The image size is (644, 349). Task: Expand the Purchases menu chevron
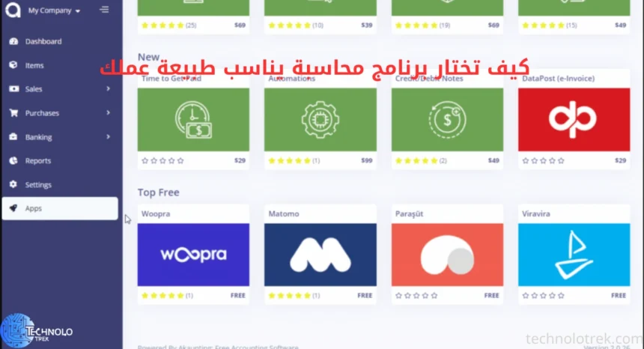(108, 113)
